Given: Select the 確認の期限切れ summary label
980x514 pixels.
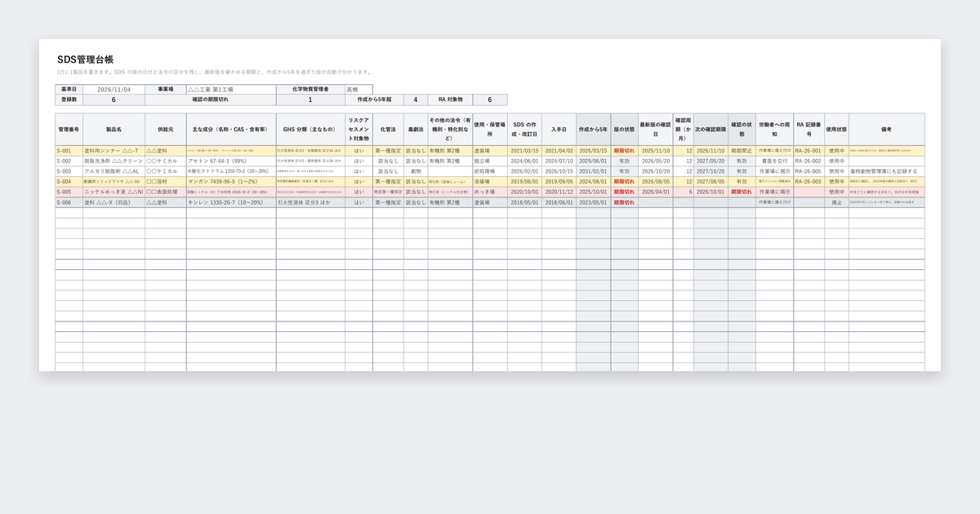Looking at the screenshot, I should pos(210,100).
